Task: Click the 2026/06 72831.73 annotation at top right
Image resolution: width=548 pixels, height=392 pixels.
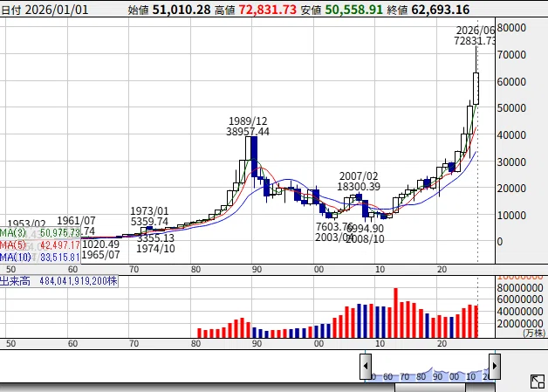Action: pos(475,36)
